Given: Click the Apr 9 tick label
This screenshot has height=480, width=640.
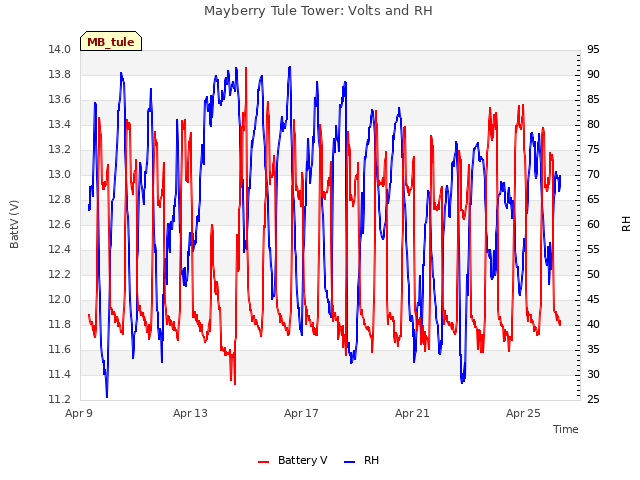Looking at the screenshot, I should coord(79,413).
